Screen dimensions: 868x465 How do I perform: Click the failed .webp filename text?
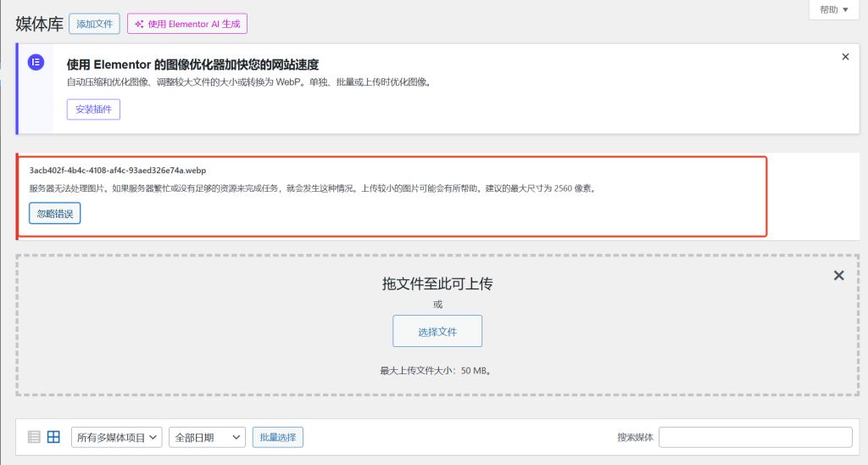118,171
